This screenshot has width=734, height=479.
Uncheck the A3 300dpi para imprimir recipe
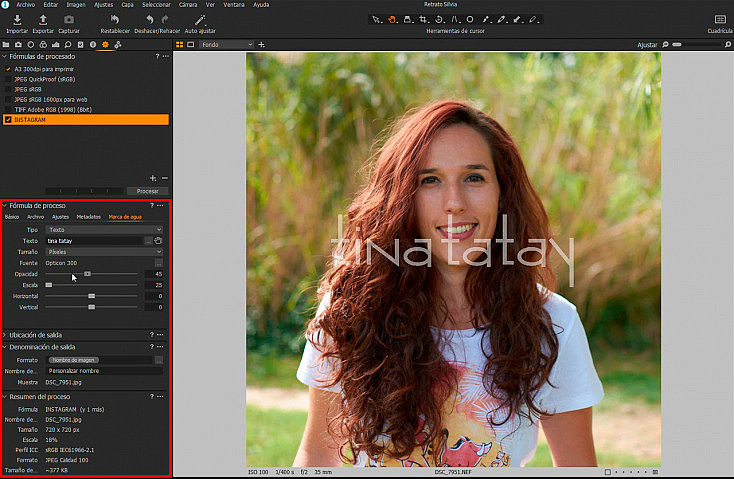coord(8,69)
